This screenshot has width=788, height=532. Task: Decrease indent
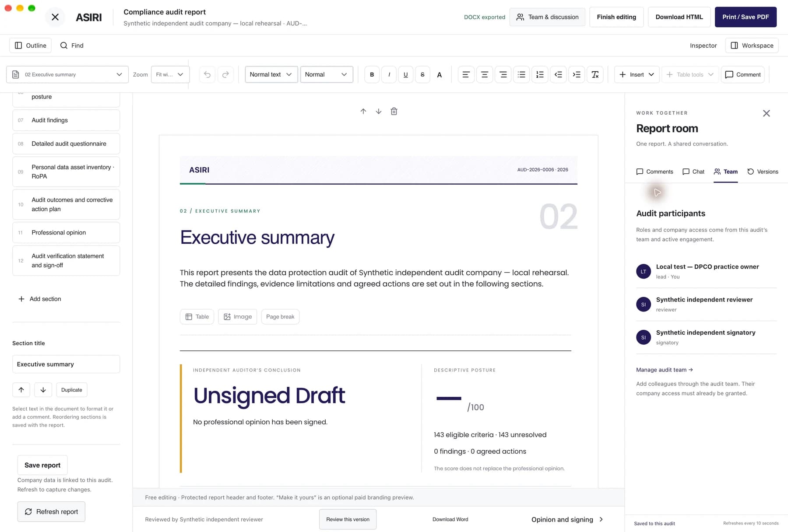[558, 74]
